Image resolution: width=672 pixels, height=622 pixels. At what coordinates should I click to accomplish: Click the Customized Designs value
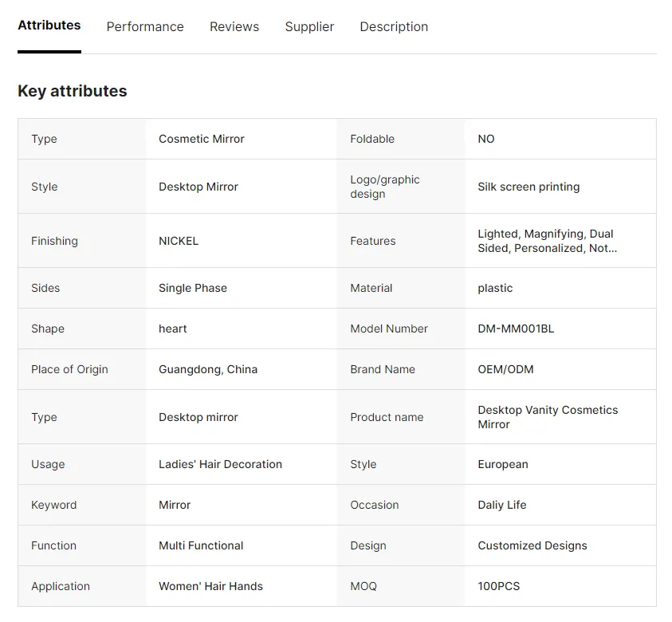pos(532,545)
